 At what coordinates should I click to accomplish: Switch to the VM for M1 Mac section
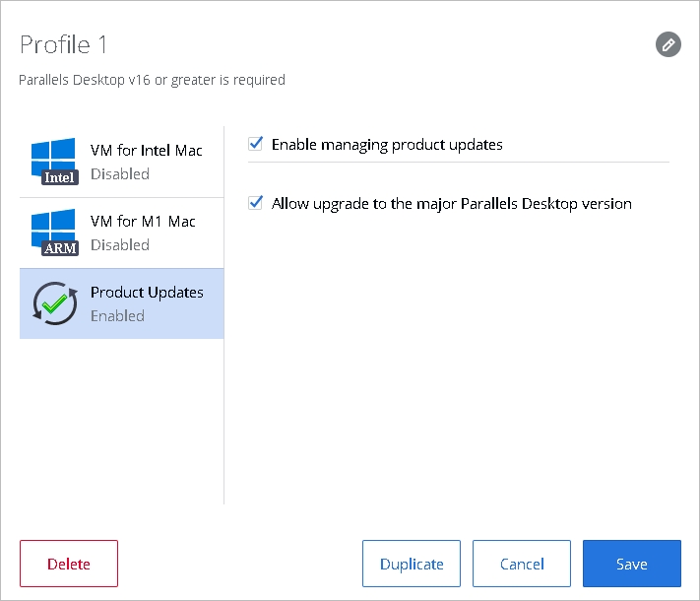[143, 222]
